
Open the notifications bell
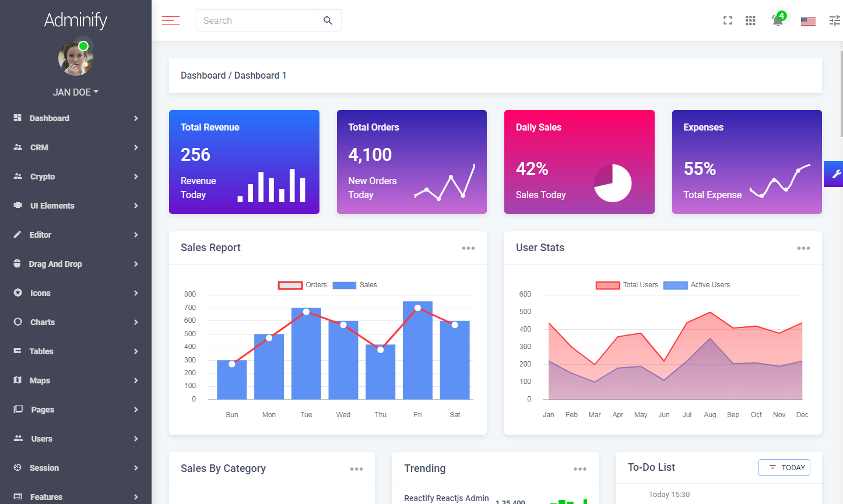tap(777, 20)
